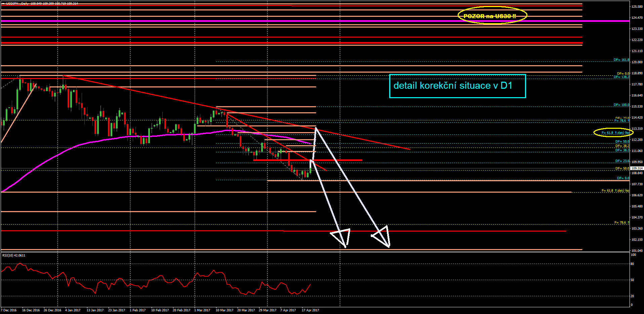The image size is (644, 314).
Task: Select the DF= 161.8 Fibonacci level label
Action: point(621,60)
